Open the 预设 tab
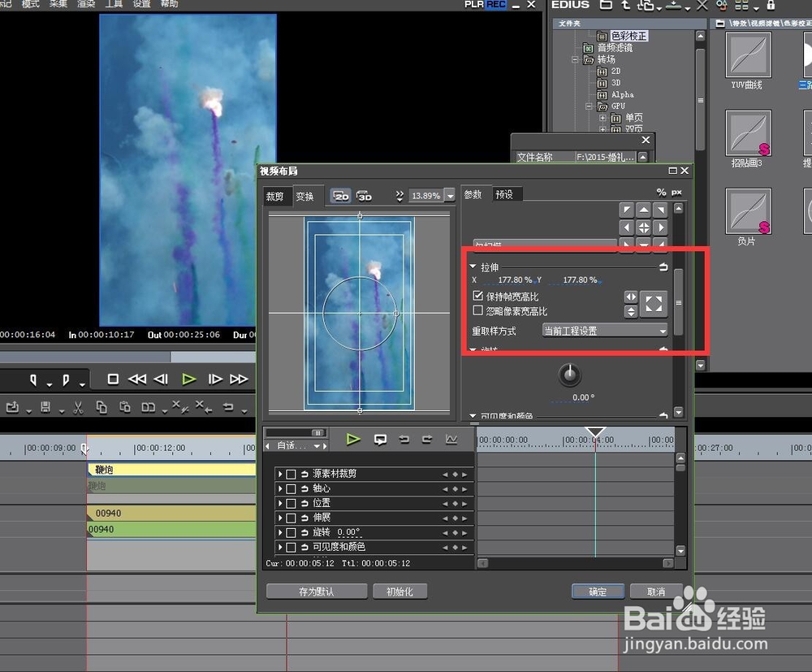Image resolution: width=812 pixels, height=672 pixels. pos(504,194)
